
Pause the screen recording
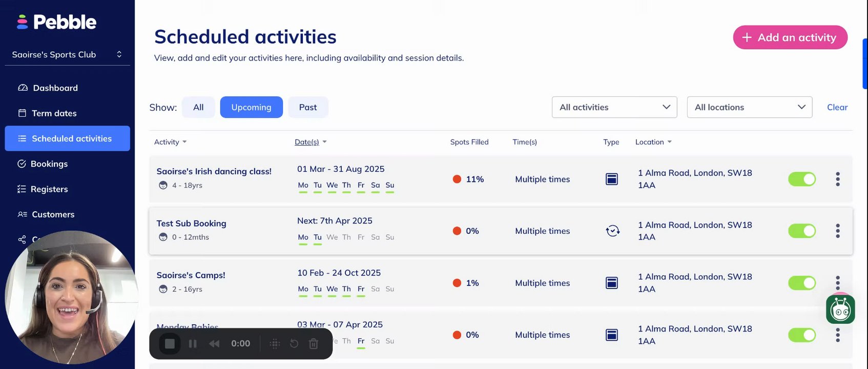tap(193, 344)
